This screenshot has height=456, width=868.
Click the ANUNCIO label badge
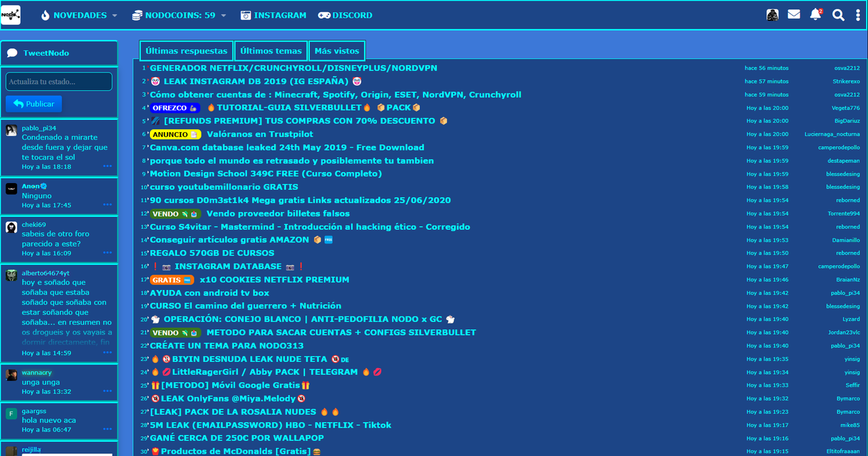point(175,134)
